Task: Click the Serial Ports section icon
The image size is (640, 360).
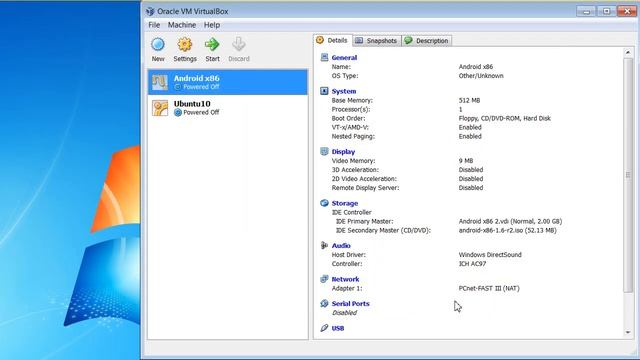Action: coord(324,303)
